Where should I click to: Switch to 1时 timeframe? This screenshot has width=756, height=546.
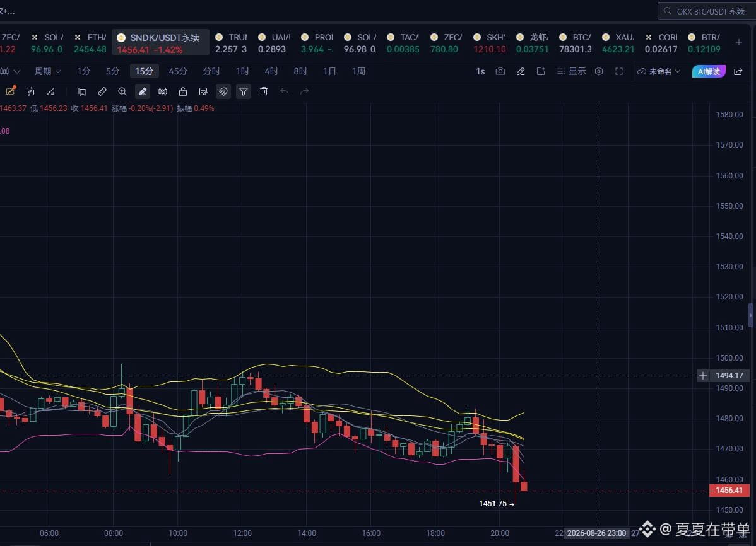pyautogui.click(x=242, y=71)
